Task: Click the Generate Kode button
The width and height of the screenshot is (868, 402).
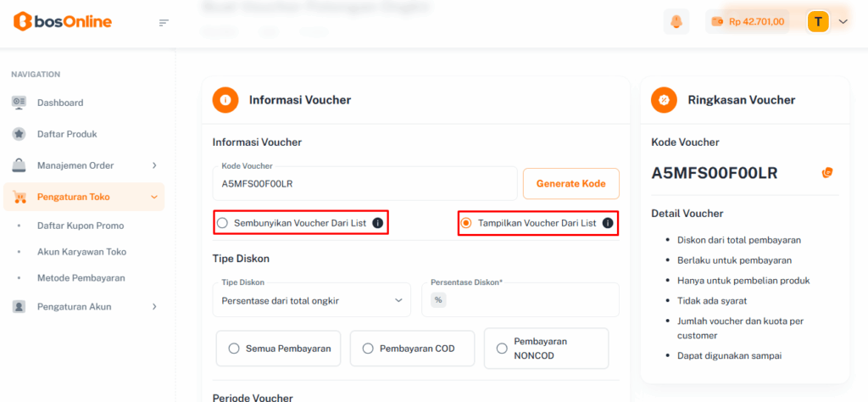Action: tap(570, 183)
